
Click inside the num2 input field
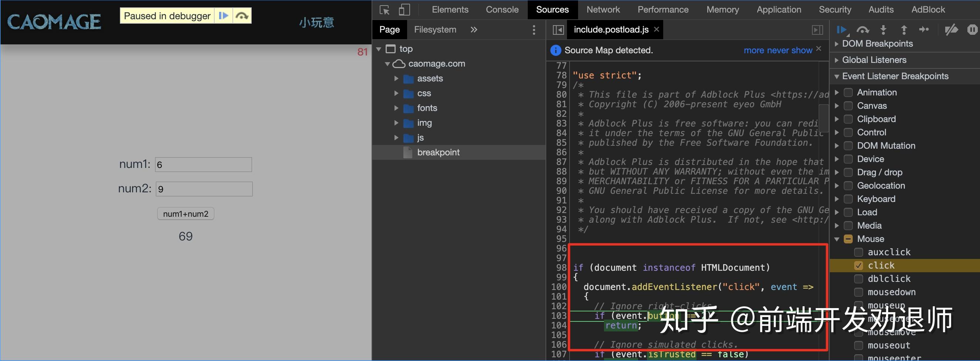(204, 189)
